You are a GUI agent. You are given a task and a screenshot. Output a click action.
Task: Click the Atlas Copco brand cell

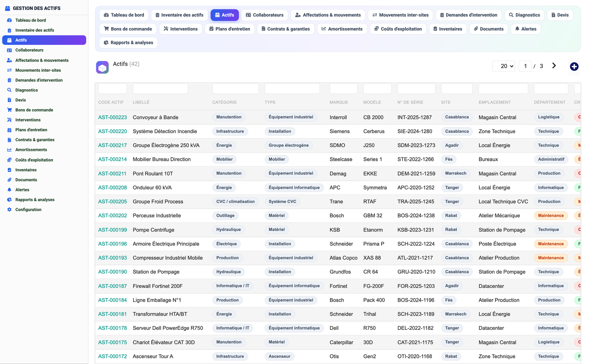coord(344,258)
